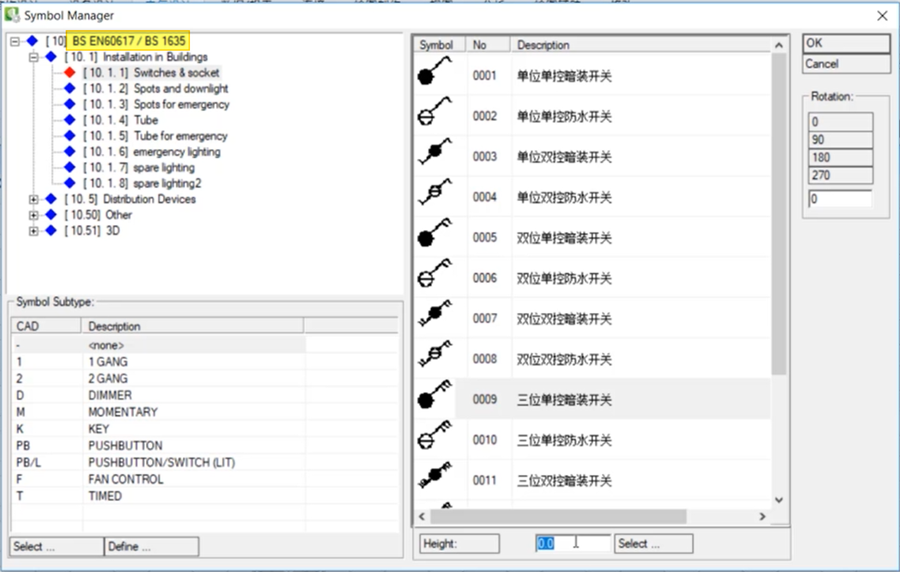900x572 pixels.
Task: Click the symbol icon for row 0005
Action: (435, 233)
